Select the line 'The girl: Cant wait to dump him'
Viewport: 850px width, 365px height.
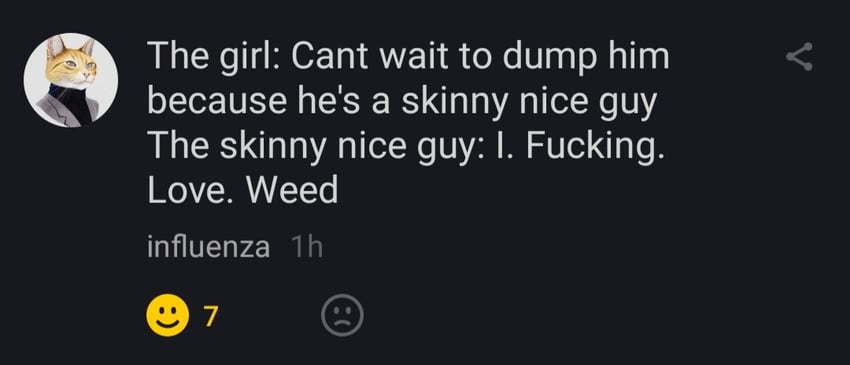coord(408,57)
